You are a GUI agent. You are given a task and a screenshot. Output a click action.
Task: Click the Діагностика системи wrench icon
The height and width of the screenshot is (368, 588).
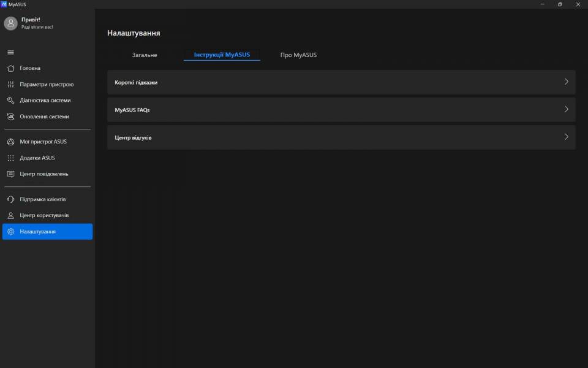(10, 100)
